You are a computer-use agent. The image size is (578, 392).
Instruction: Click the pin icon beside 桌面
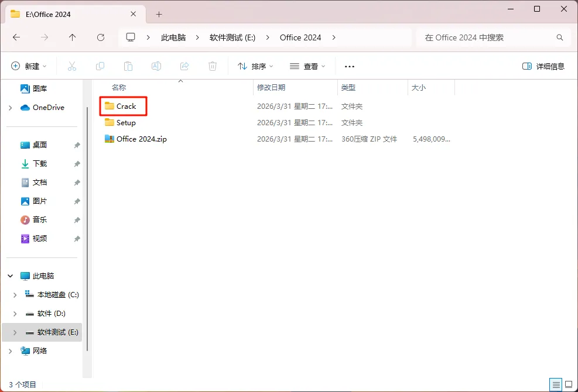[77, 145]
